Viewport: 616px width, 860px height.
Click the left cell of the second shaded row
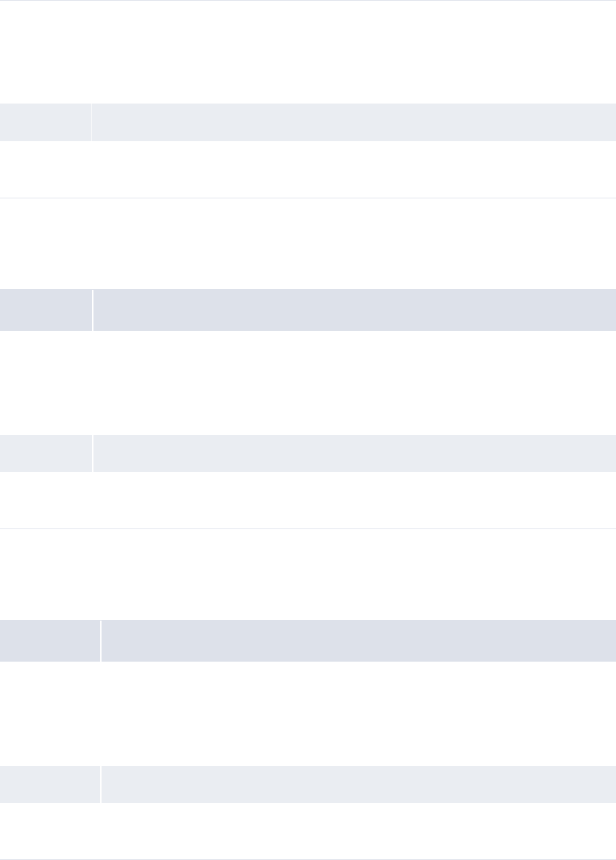tap(46, 310)
